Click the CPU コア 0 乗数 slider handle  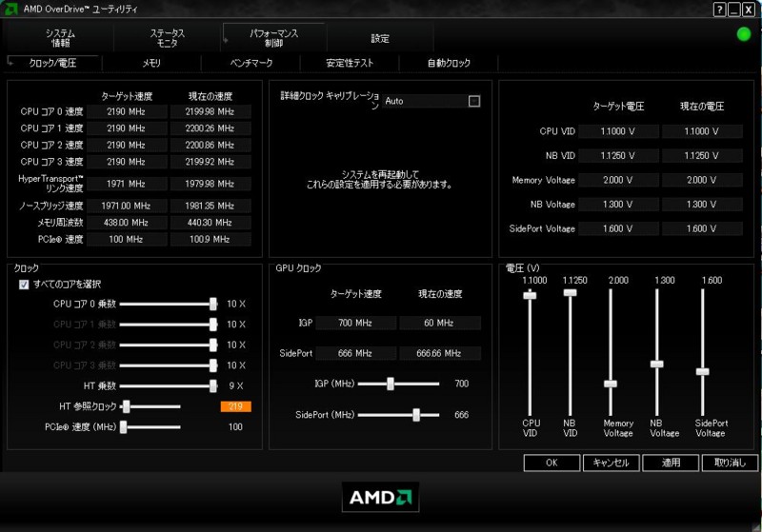(x=212, y=304)
